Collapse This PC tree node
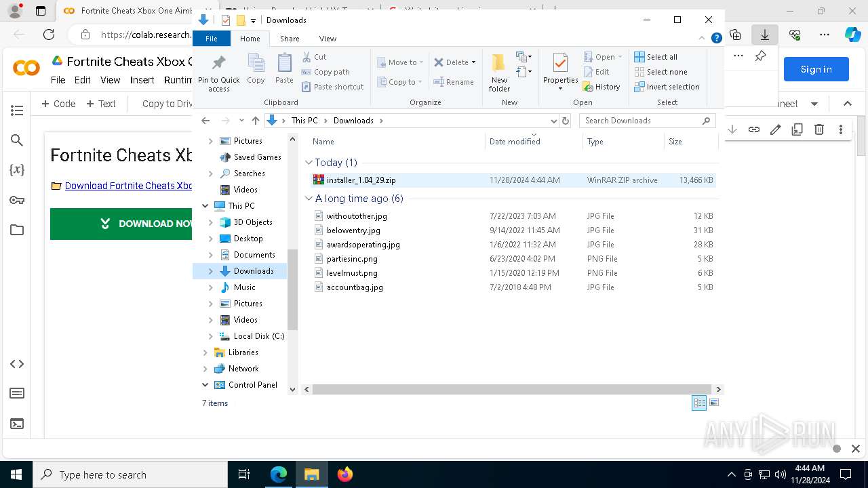Image resolution: width=868 pixels, height=488 pixels. pos(205,206)
